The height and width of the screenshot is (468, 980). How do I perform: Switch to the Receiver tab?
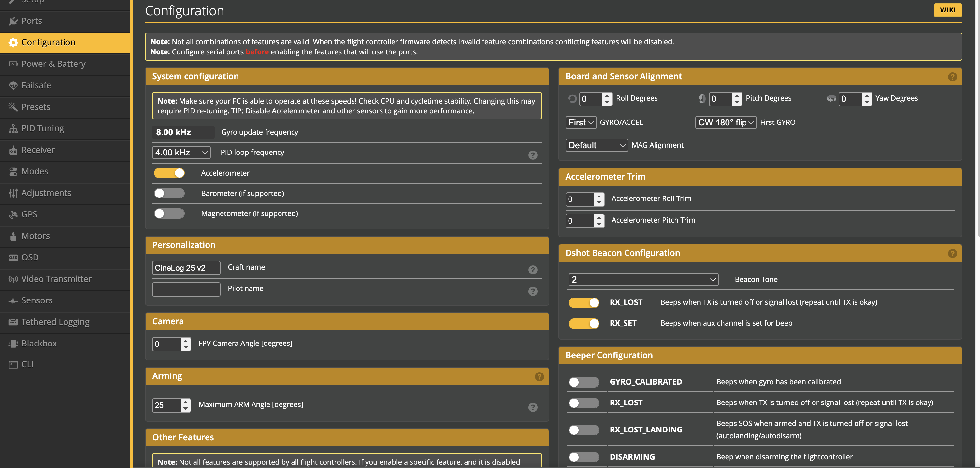pos(38,150)
